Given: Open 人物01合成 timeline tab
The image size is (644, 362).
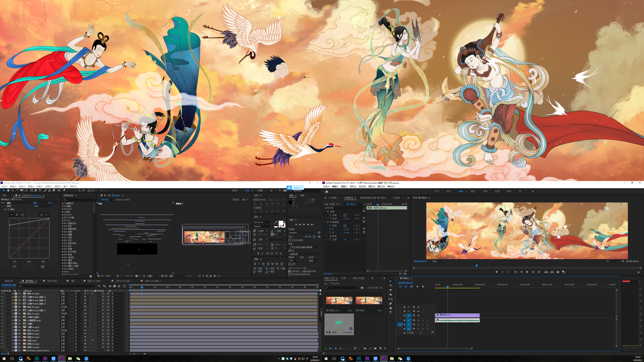Looking at the screenshot, I should (52, 281).
